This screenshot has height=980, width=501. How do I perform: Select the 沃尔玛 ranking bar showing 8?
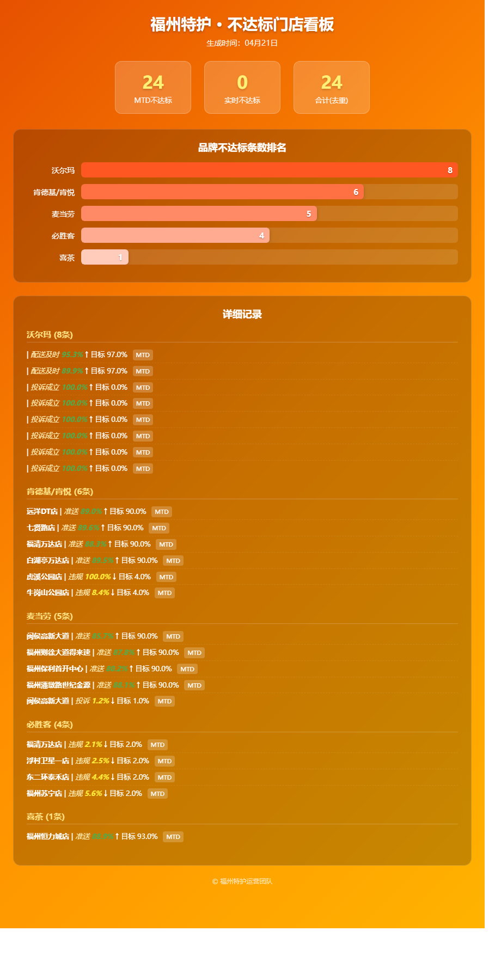click(x=270, y=170)
